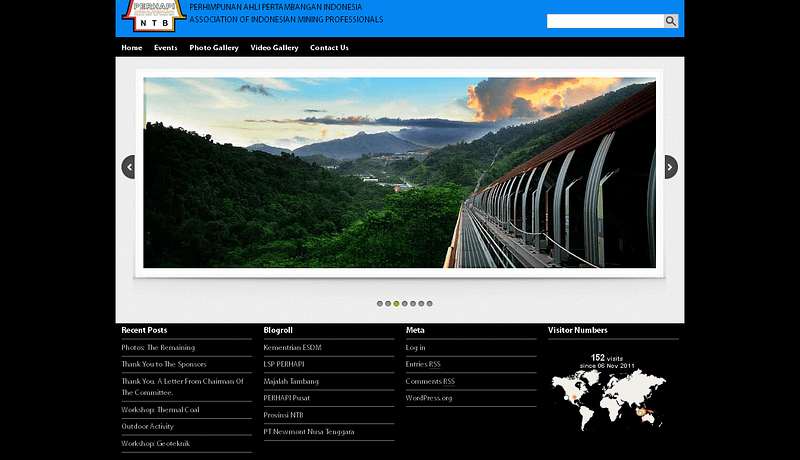Click the Log in link
The width and height of the screenshot is (800, 460).
(415, 347)
